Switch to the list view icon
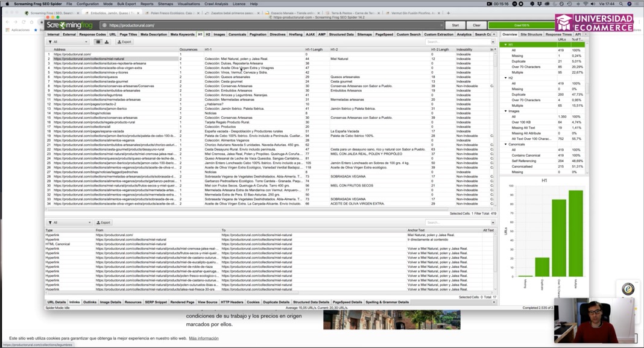 98,42
